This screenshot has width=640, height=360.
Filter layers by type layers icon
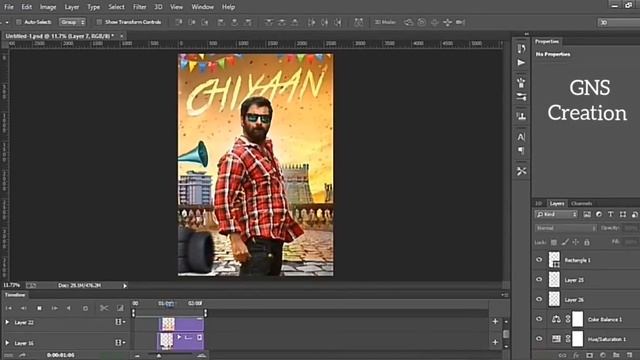coord(611,214)
